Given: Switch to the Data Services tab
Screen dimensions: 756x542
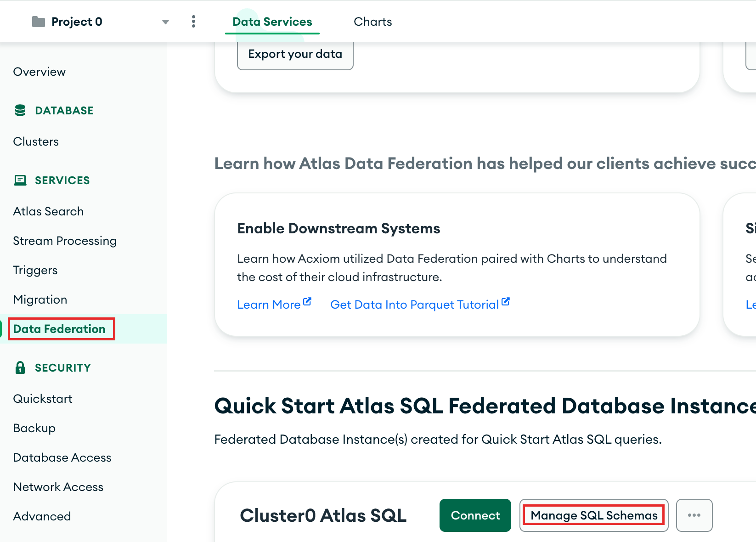Looking at the screenshot, I should (272, 22).
